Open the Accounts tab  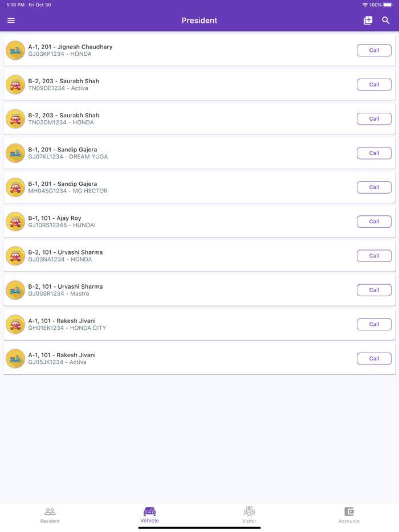pos(349,514)
